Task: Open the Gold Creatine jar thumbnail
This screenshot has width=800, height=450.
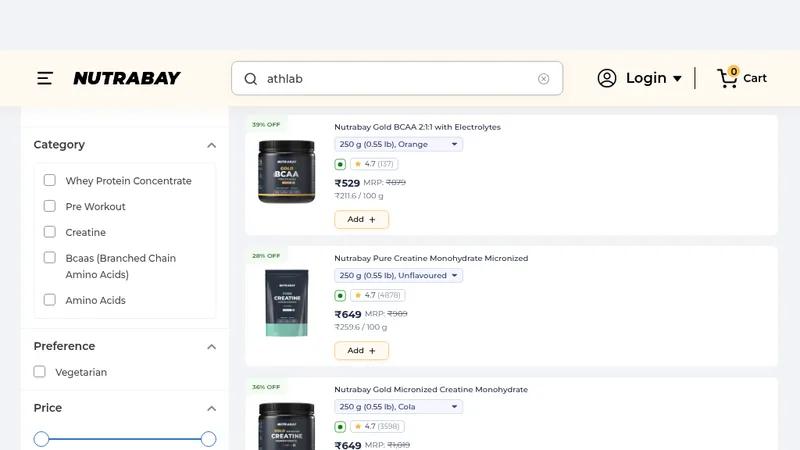Action: pyautogui.click(x=287, y=426)
